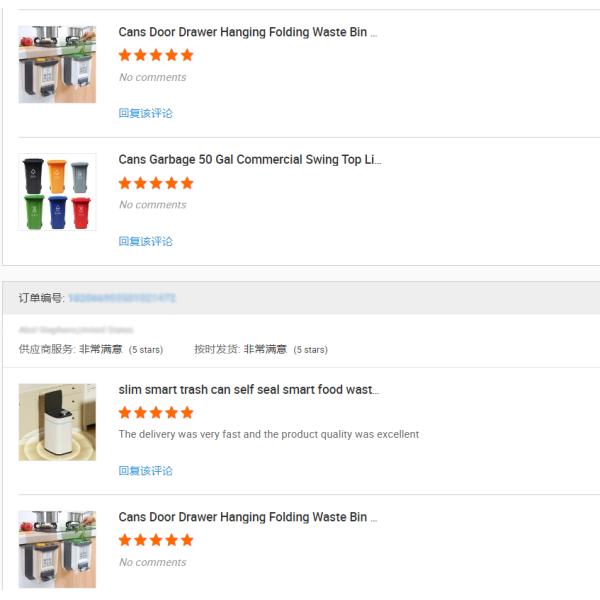The width and height of the screenshot is (600, 600).
Task: Click 回复该评论 above the Cans Garbage 50 Gal review
Action: pos(146,113)
